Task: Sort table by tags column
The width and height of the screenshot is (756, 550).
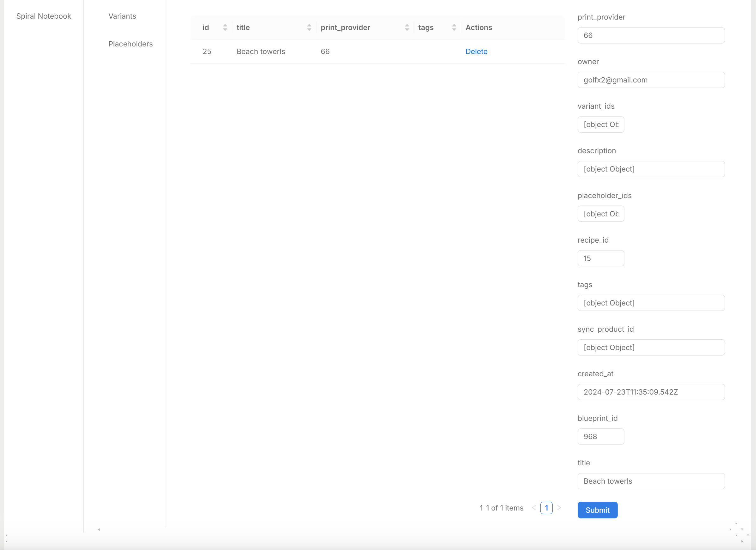Action: point(454,27)
